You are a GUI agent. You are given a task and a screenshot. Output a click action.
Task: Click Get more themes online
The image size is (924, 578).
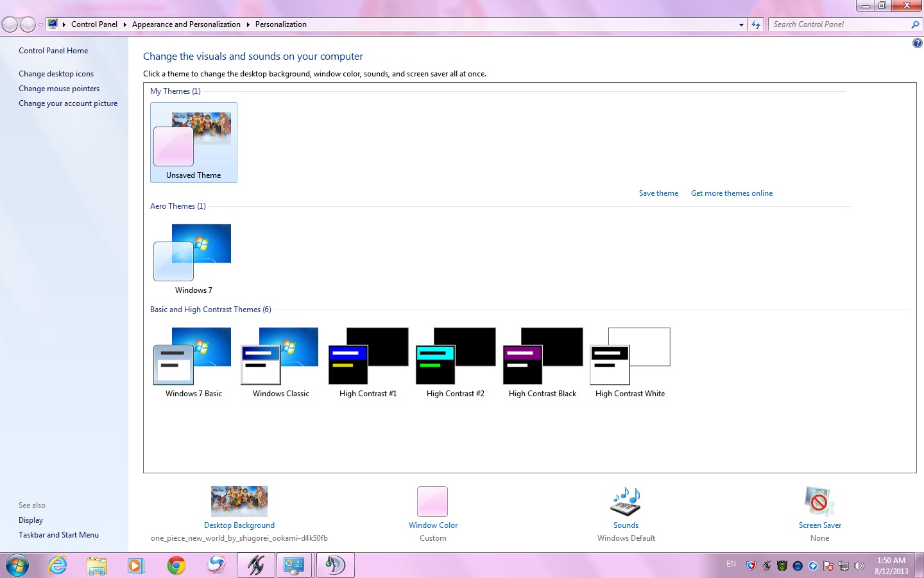tap(732, 193)
